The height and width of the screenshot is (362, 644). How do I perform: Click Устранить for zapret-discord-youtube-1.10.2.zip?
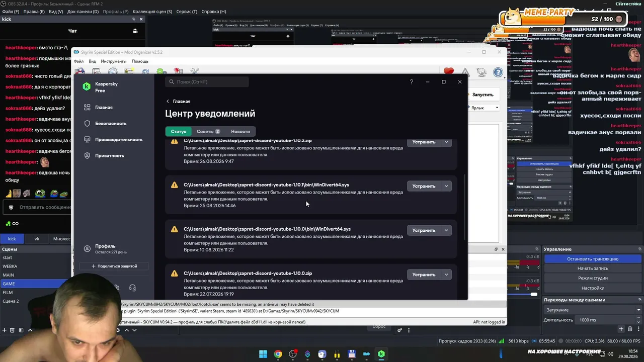(x=424, y=142)
